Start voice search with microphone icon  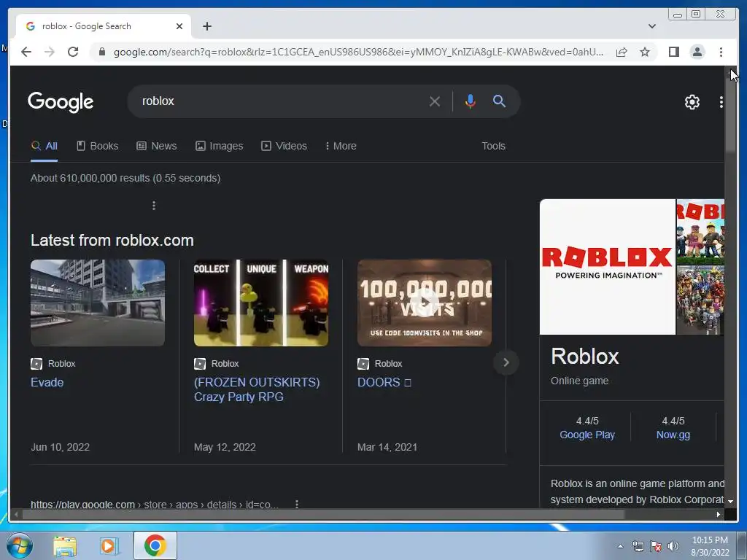pyautogui.click(x=471, y=101)
